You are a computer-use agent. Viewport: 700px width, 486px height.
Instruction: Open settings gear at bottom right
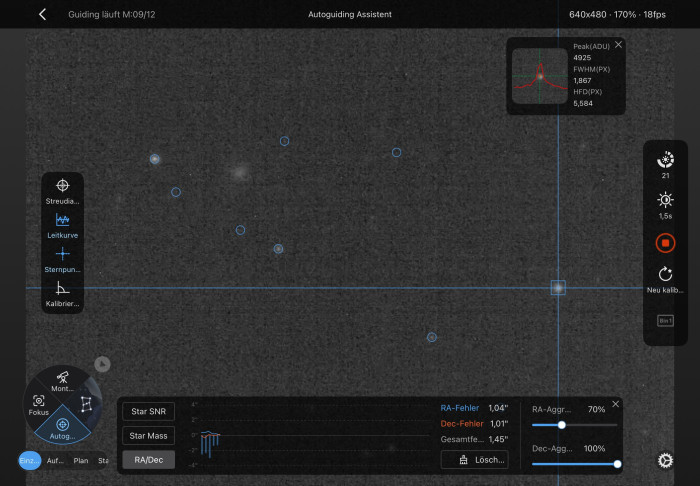665,460
